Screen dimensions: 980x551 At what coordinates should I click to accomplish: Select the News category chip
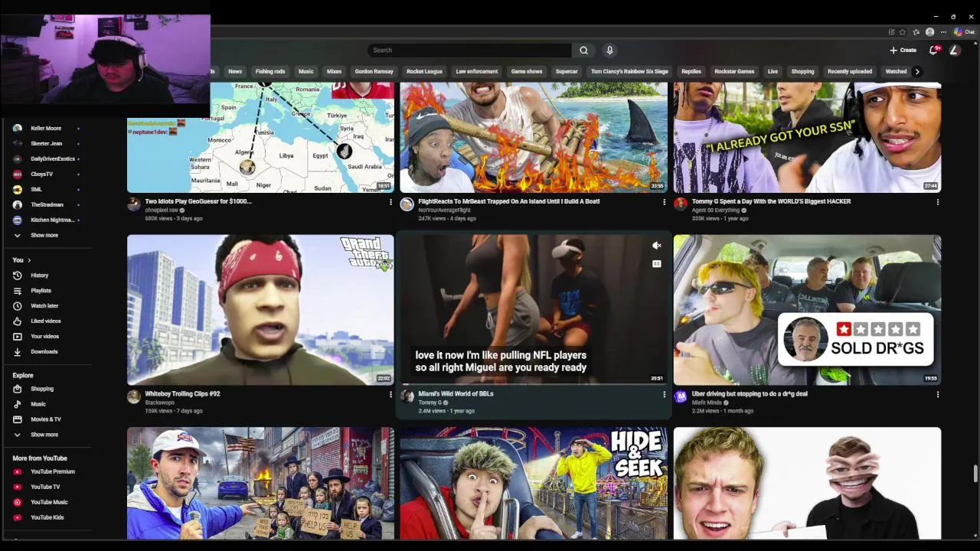(x=235, y=71)
